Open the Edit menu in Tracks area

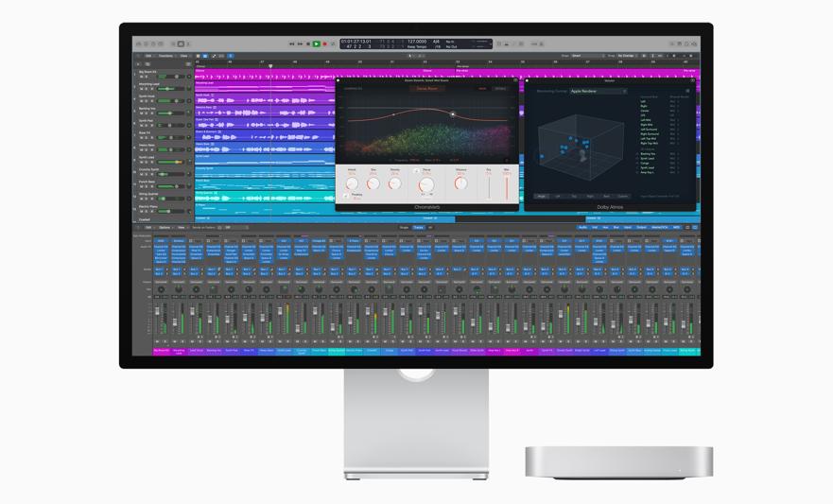tap(148, 56)
